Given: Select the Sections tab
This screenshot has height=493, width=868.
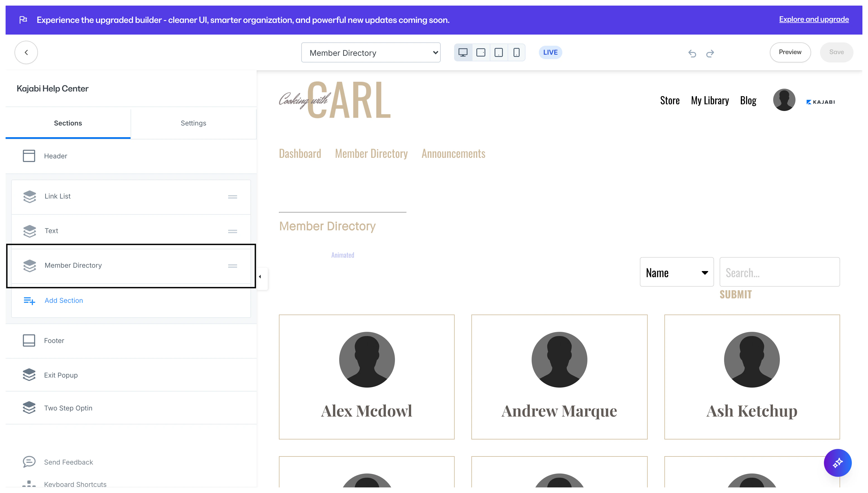Looking at the screenshot, I should pos(68,123).
